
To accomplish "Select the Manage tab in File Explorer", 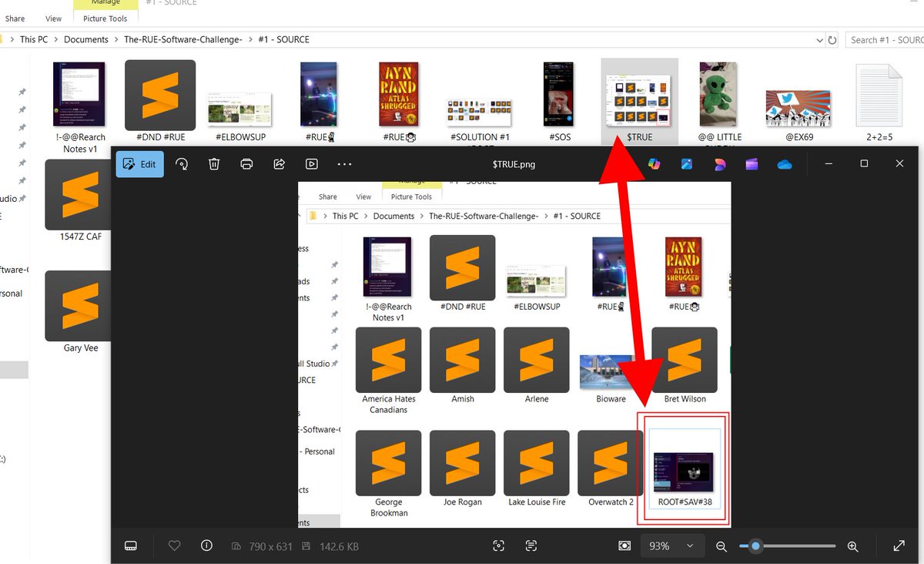I will (105, 3).
